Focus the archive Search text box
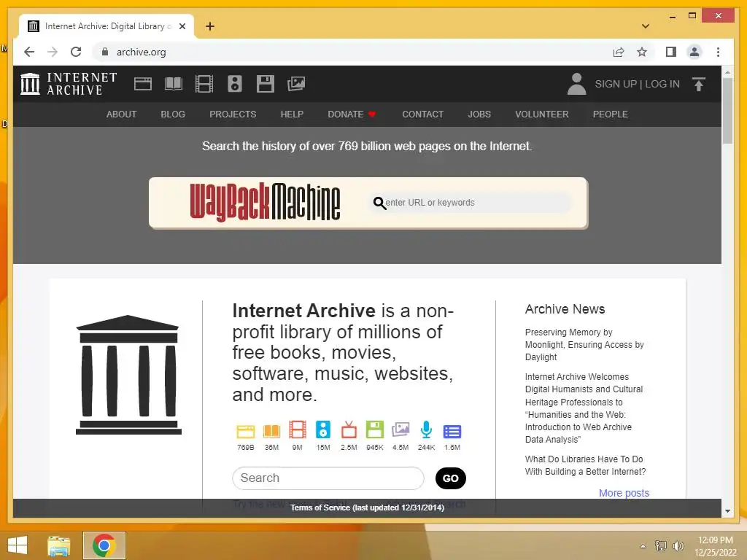The width and height of the screenshot is (747, 560). click(328, 478)
